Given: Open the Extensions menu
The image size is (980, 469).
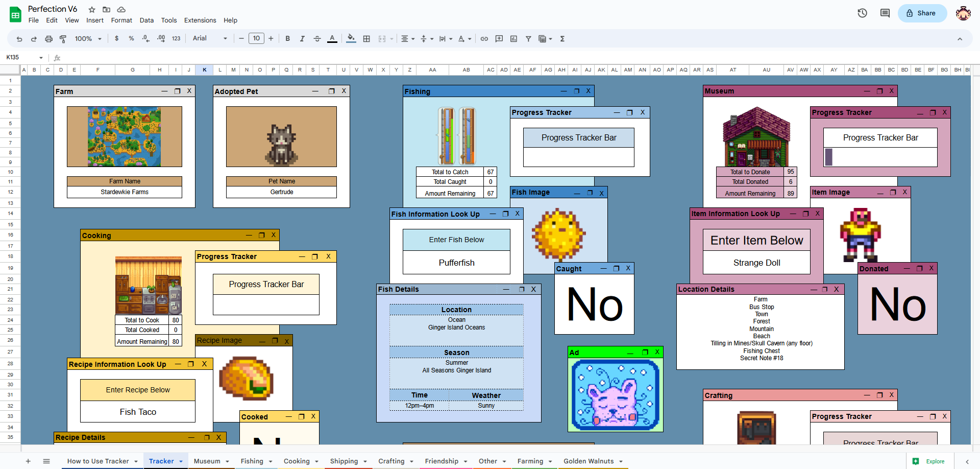Looking at the screenshot, I should (200, 20).
